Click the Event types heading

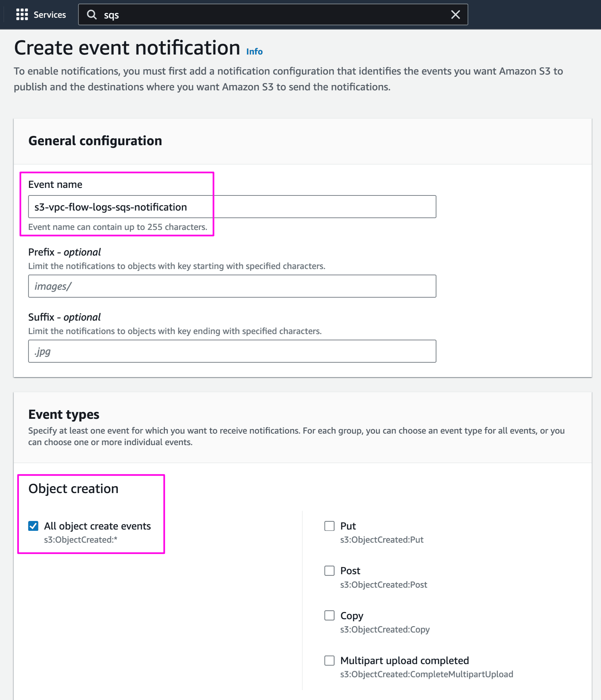tap(63, 414)
